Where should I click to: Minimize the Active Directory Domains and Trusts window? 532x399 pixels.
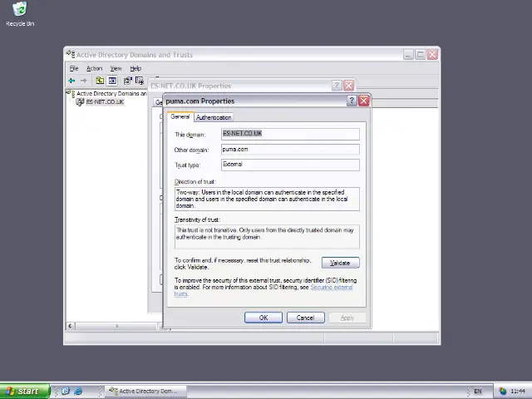(x=408, y=54)
